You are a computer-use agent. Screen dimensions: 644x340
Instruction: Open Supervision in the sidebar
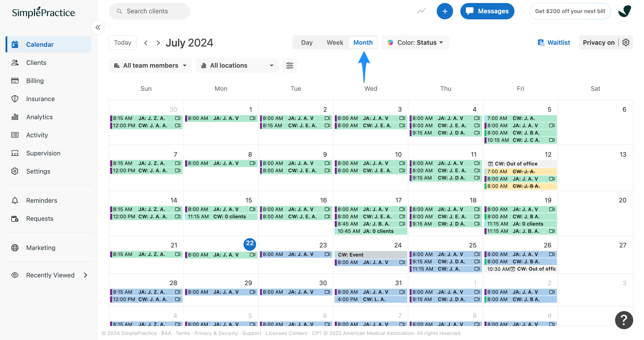[43, 153]
